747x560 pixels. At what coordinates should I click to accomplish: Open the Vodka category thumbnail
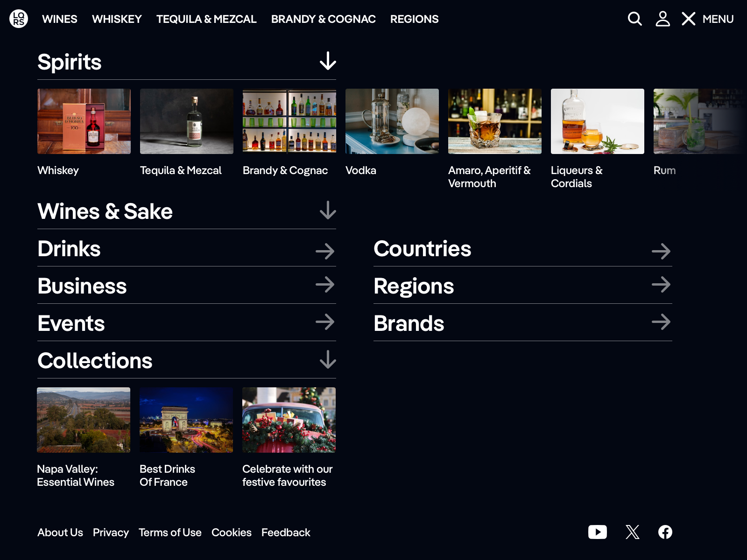click(x=392, y=121)
